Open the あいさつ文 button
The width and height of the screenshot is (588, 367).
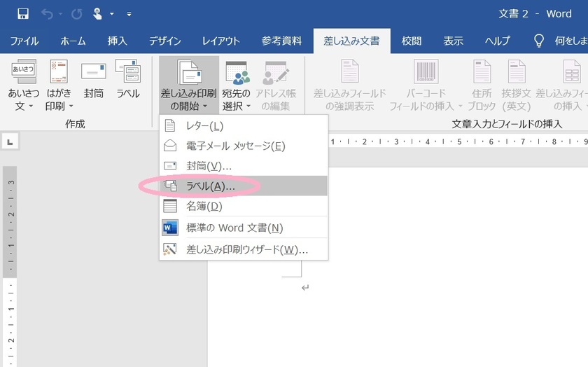click(x=23, y=85)
